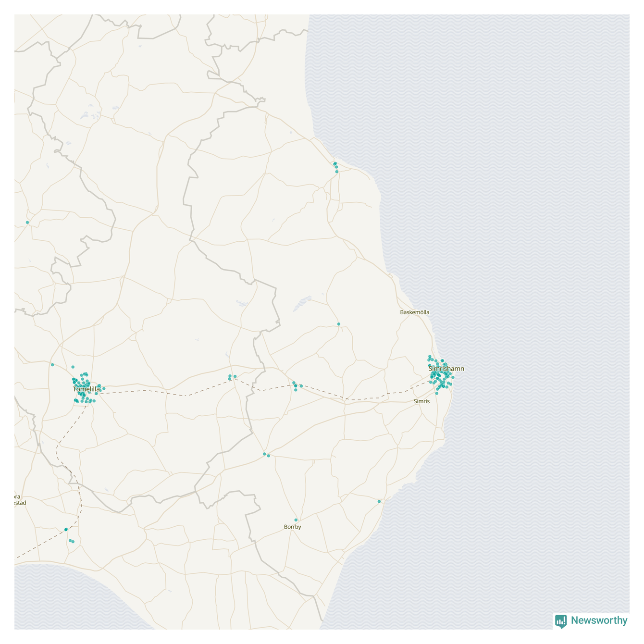
Task: Select the dot pair on the railway east of Tomelilla
Action: coord(232,377)
